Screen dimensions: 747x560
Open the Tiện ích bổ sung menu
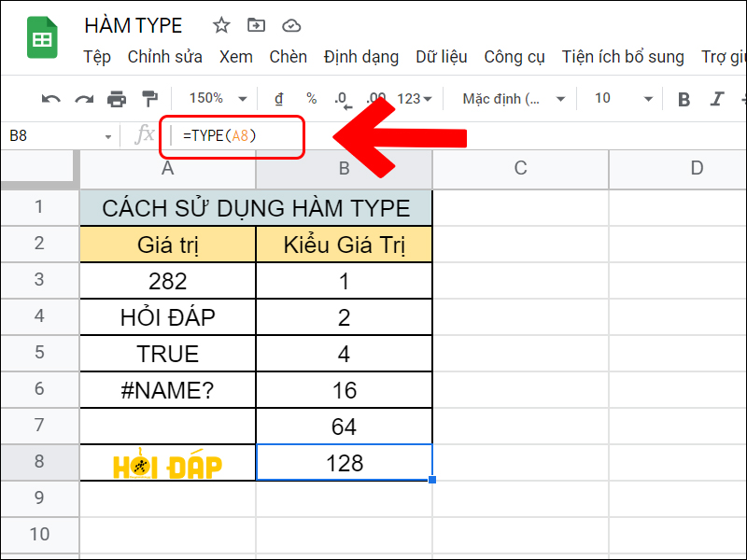coord(623,57)
